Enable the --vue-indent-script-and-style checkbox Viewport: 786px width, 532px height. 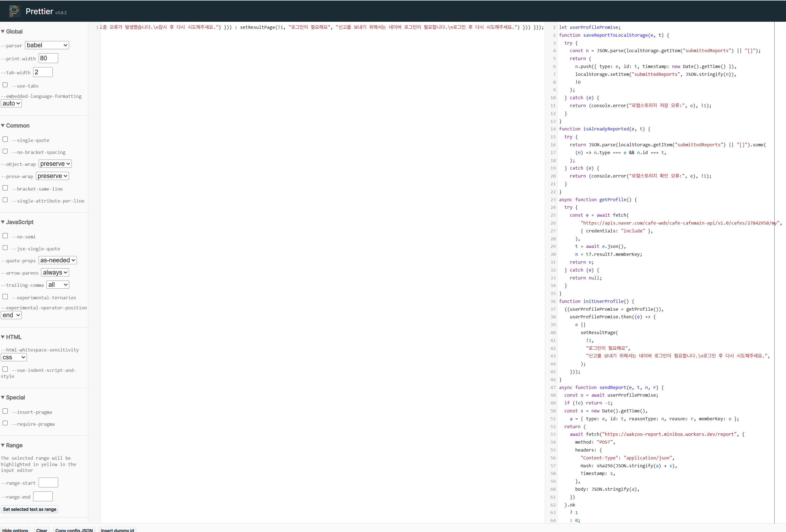coord(5,369)
